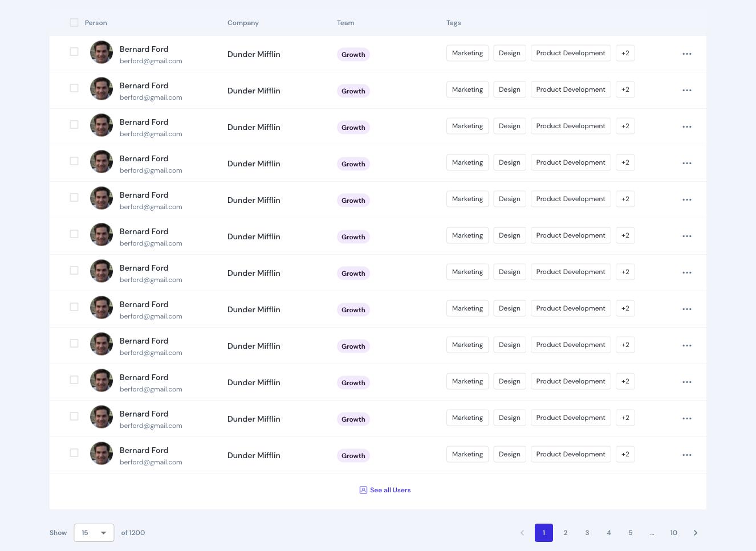This screenshot has width=756, height=551.
Task: Click the dropdown arrow beside the number 15
Action: click(x=103, y=533)
